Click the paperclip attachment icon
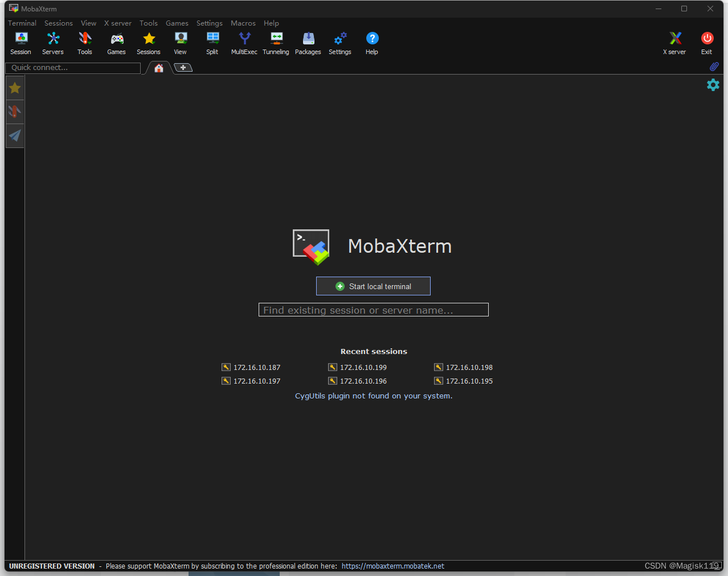The width and height of the screenshot is (728, 576). (714, 67)
